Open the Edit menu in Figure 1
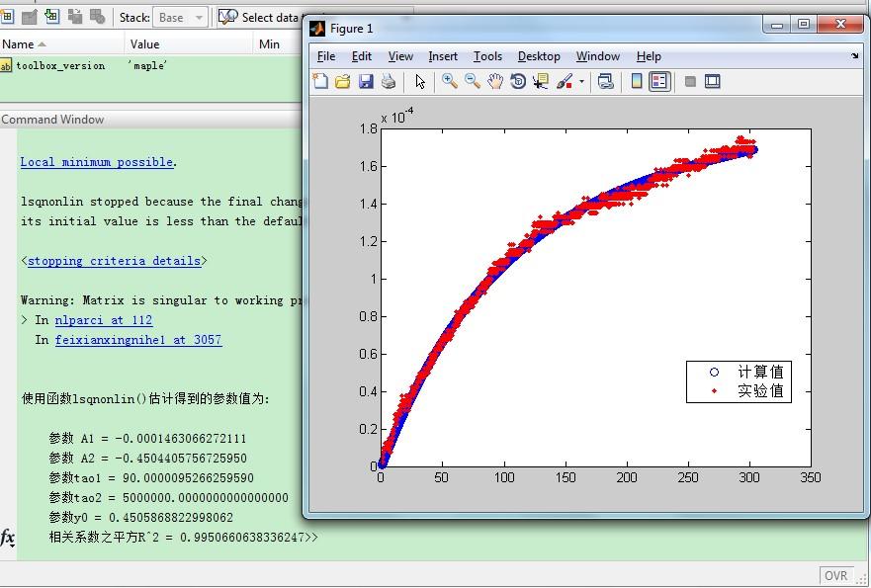Viewport: 871px width, 588px height. (362, 56)
